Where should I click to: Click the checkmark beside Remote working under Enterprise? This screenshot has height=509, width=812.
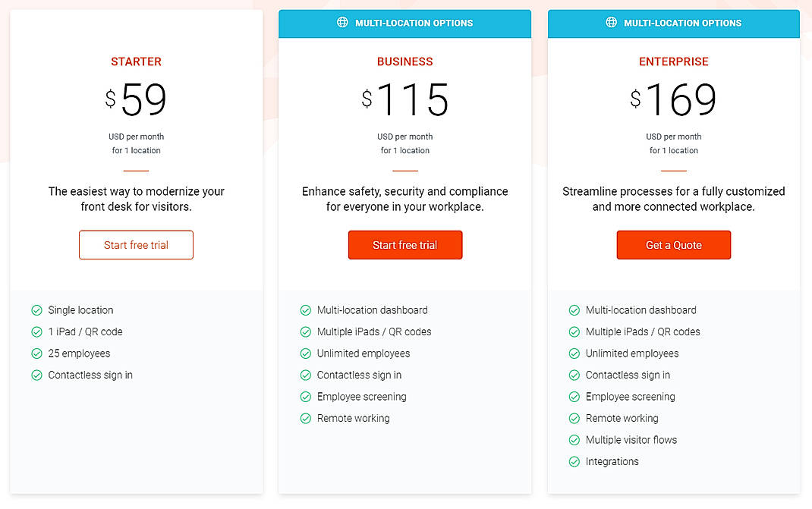coord(574,418)
